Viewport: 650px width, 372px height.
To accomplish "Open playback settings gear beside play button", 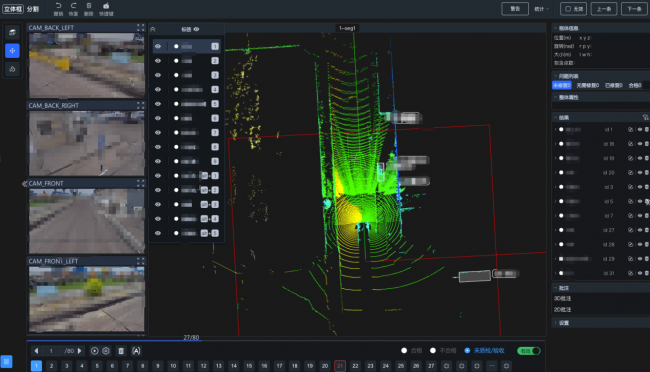I will click(x=106, y=351).
